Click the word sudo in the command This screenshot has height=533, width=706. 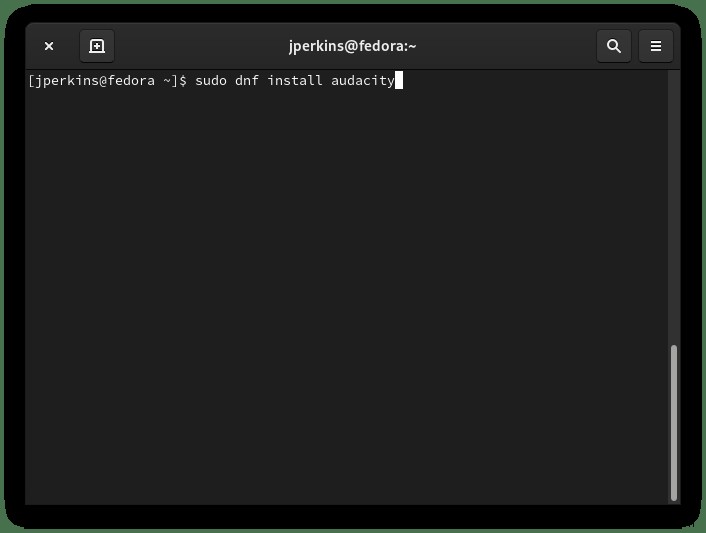coord(211,81)
